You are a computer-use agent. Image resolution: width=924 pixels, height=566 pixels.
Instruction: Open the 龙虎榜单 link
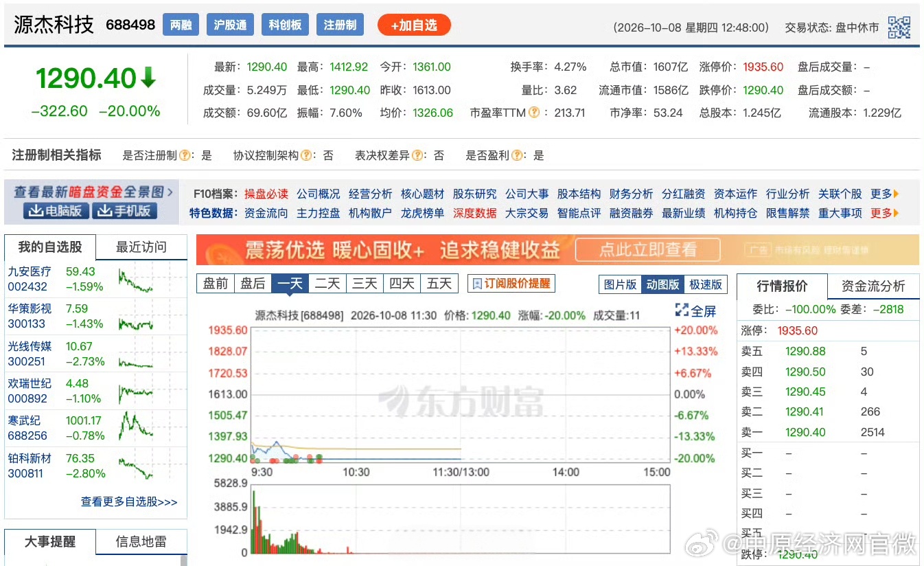click(422, 214)
